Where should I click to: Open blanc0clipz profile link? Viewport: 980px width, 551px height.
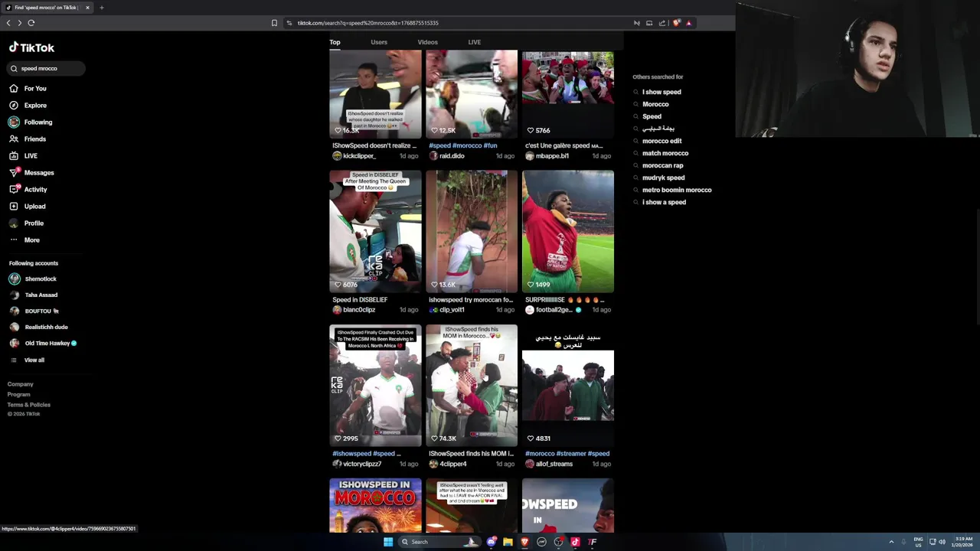[x=354, y=310]
